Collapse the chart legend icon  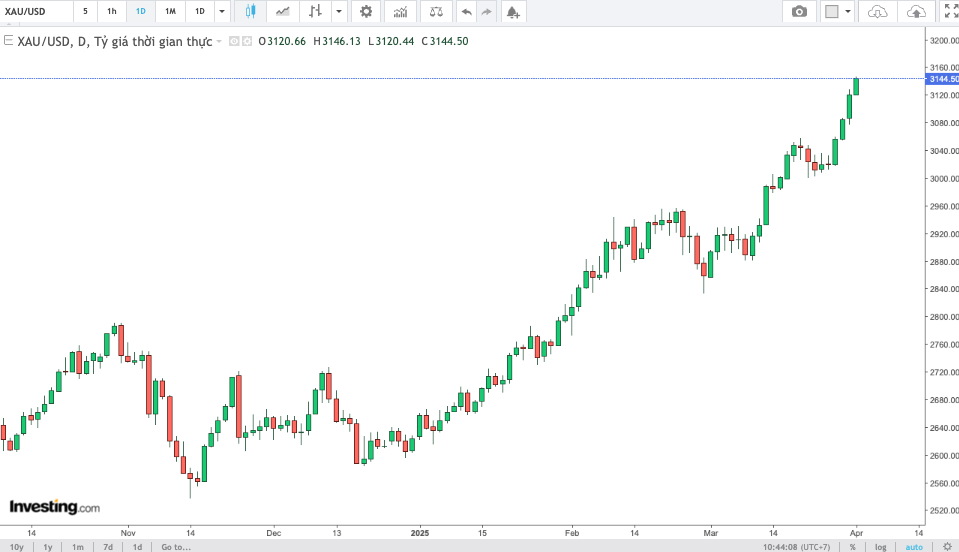point(9,41)
